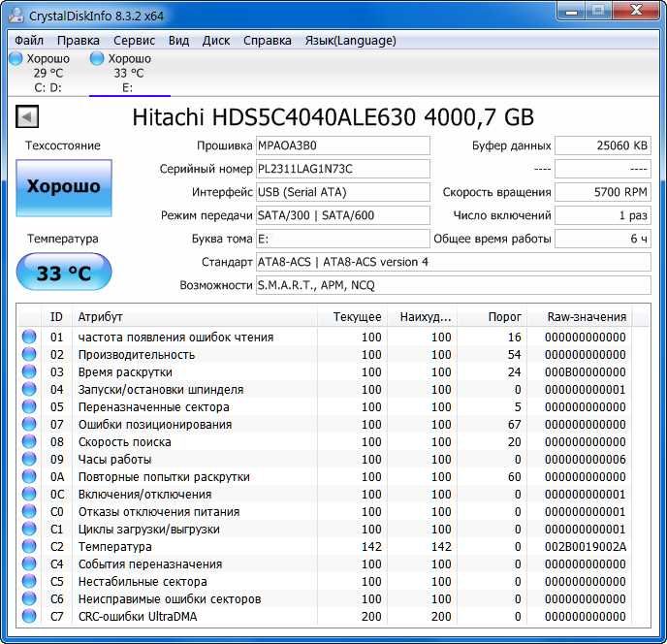Click the Порог column header

coord(492,317)
